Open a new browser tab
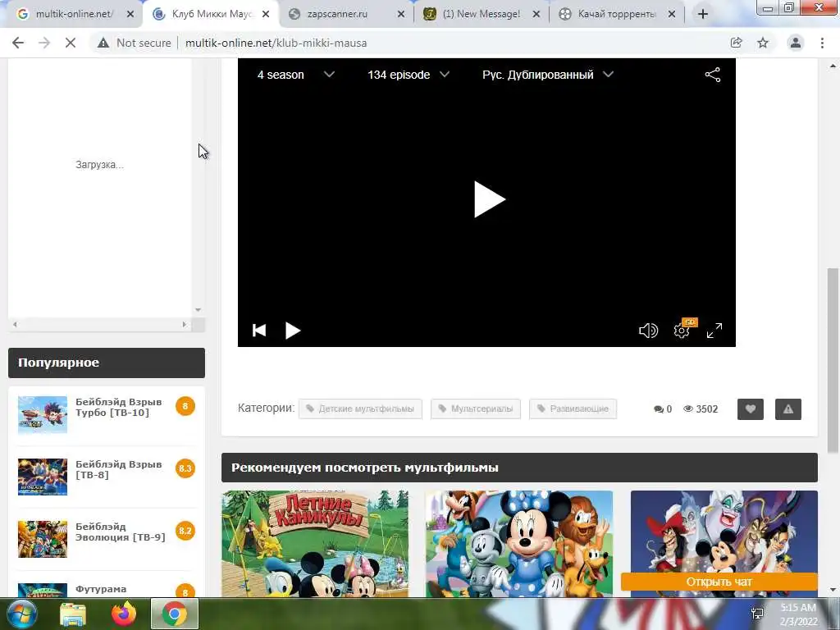This screenshot has height=630, width=840. click(703, 15)
